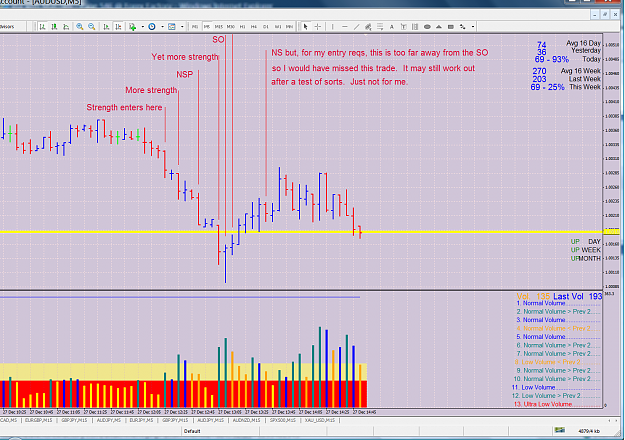Select the cursor arrow tool
625x440 pixels.
(306, 27)
